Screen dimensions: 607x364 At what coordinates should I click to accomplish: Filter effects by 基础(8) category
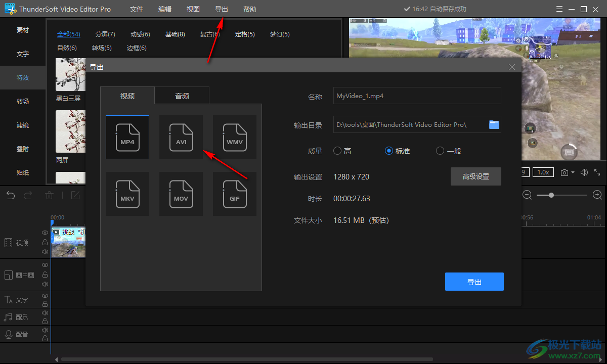coord(175,34)
